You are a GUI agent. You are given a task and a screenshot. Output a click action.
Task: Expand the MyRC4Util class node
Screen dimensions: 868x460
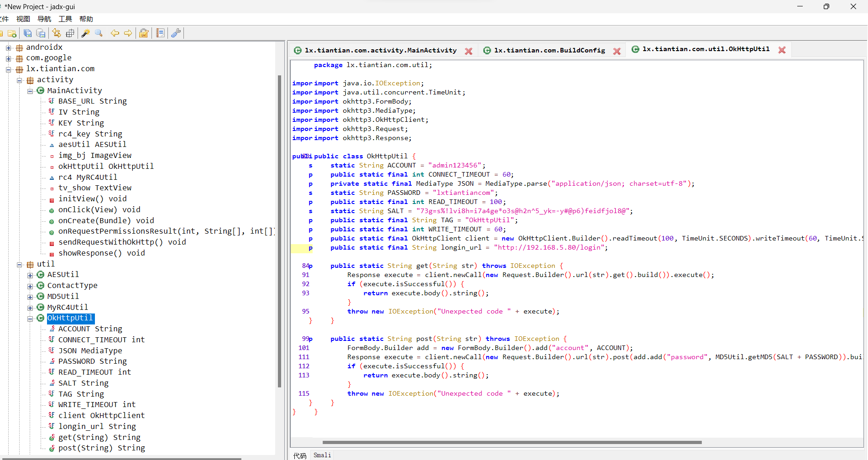(30, 308)
